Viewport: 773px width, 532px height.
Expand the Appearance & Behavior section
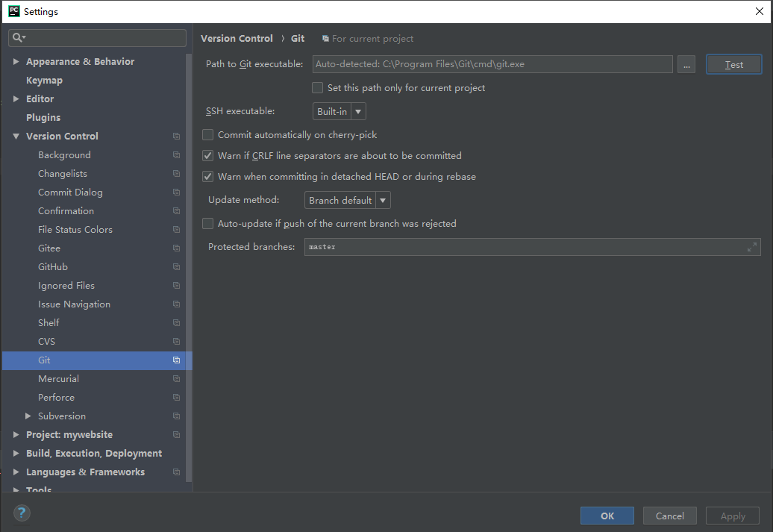(x=16, y=62)
